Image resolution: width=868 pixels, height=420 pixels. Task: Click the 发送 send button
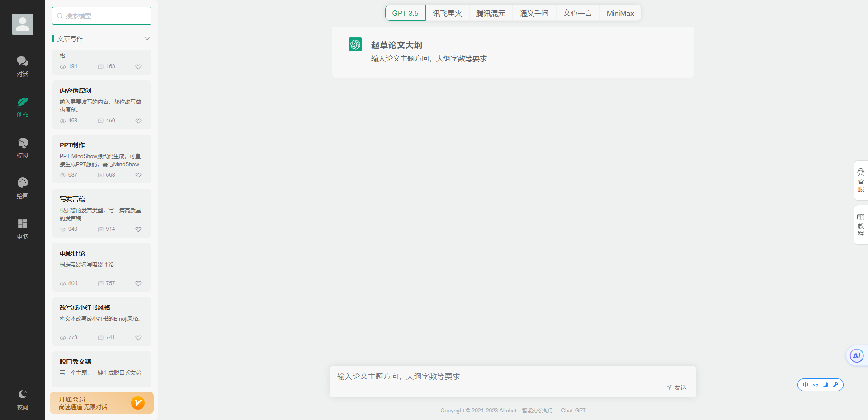(x=676, y=387)
